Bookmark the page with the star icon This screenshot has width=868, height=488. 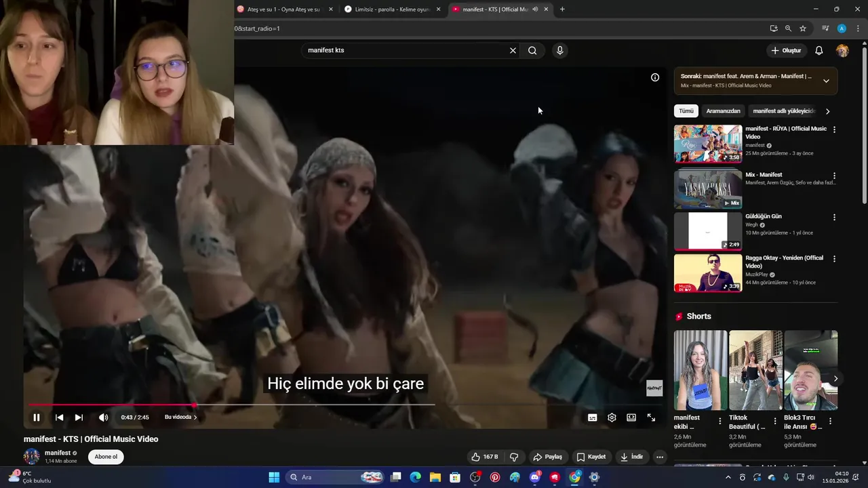point(803,28)
